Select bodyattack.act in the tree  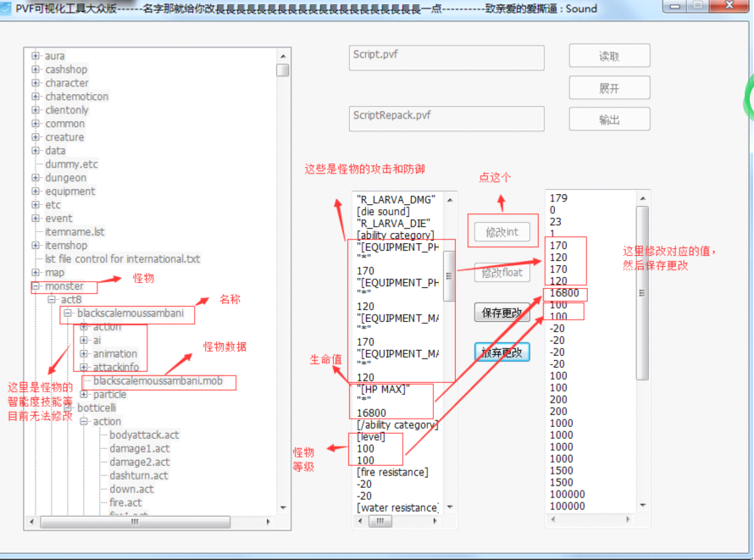[144, 435]
